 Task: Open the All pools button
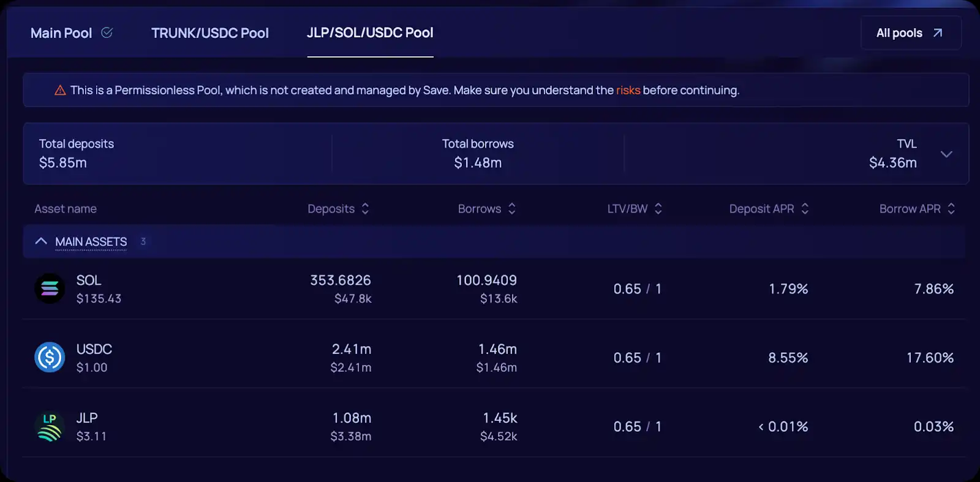tap(910, 33)
